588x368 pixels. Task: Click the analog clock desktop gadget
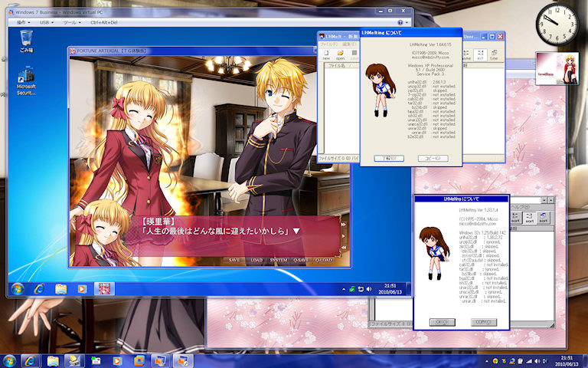tap(557, 24)
